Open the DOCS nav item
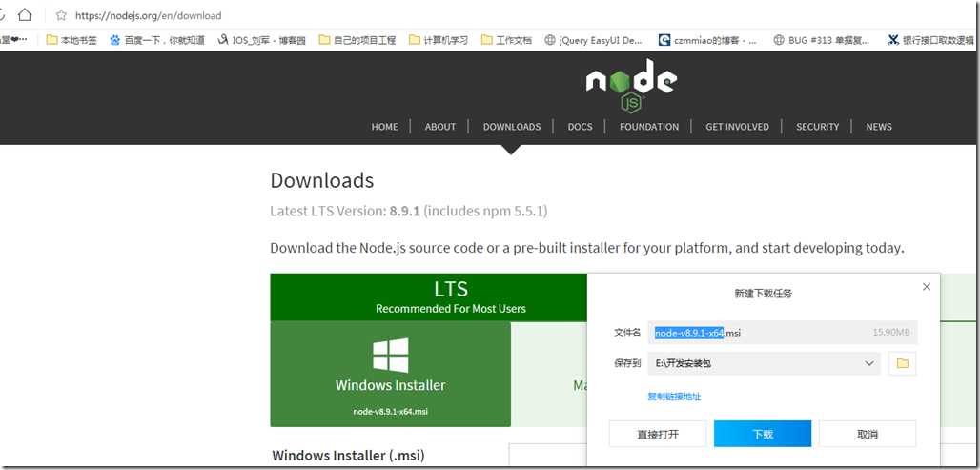Image resolution: width=980 pixels, height=470 pixels. coord(580,126)
